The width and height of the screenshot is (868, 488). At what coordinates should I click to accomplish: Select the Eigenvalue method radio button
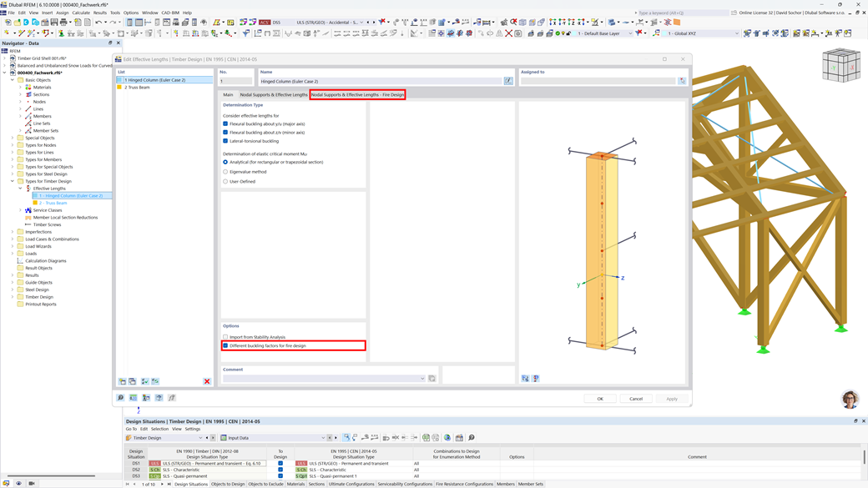pos(226,172)
